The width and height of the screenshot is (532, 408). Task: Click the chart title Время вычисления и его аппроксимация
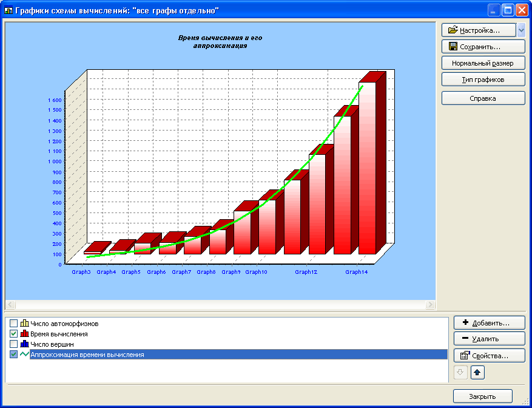tap(220, 42)
